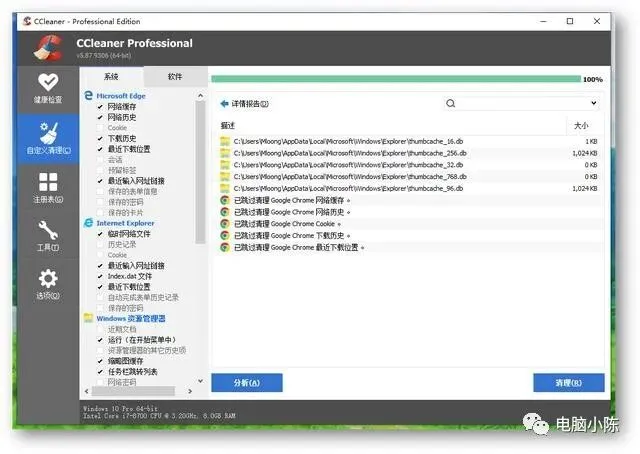Click the vertical scrollbar thumb
The height and width of the screenshot is (454, 640).
click(x=200, y=172)
